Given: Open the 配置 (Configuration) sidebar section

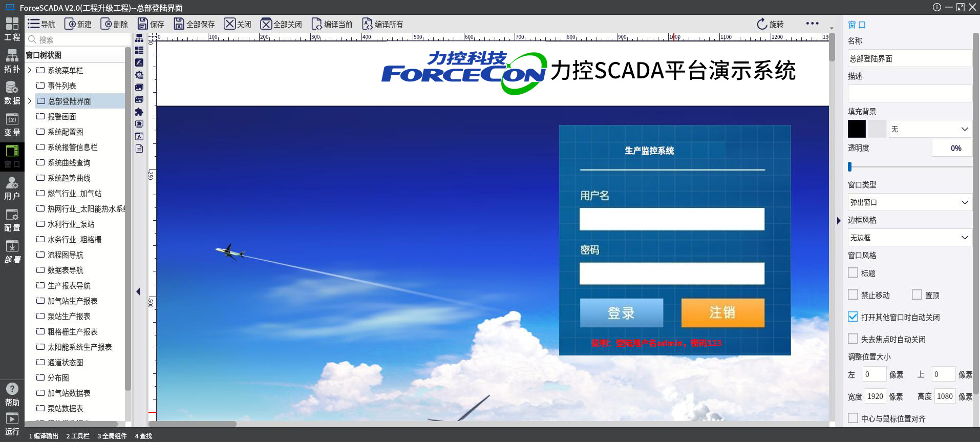Looking at the screenshot, I should [x=12, y=220].
